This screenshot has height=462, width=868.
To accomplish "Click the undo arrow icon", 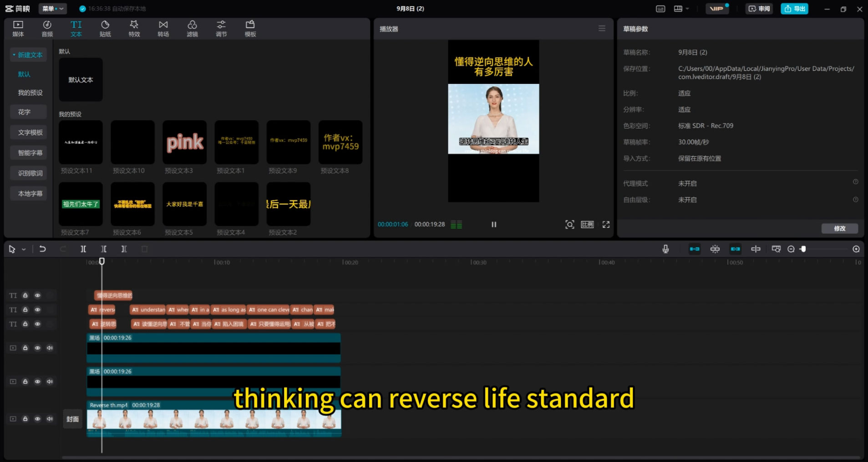I will pos(42,249).
